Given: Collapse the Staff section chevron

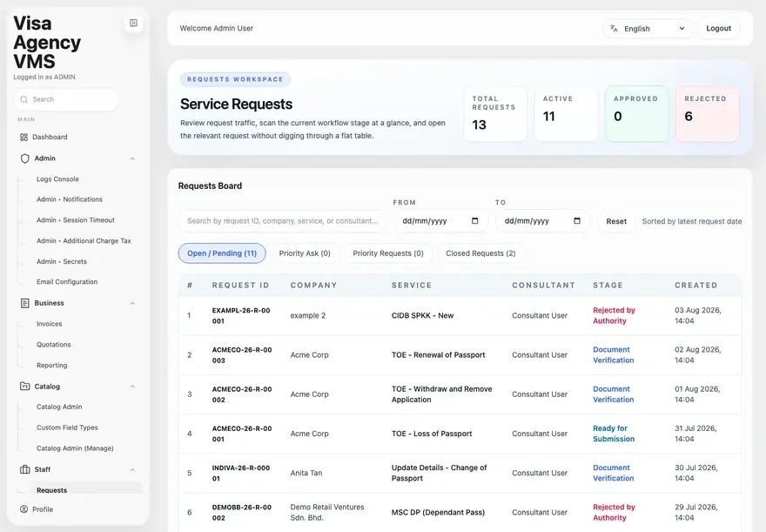Looking at the screenshot, I should (132, 470).
